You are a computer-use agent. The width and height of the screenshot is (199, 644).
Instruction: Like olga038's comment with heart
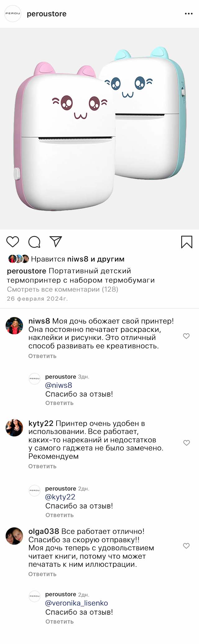click(186, 546)
